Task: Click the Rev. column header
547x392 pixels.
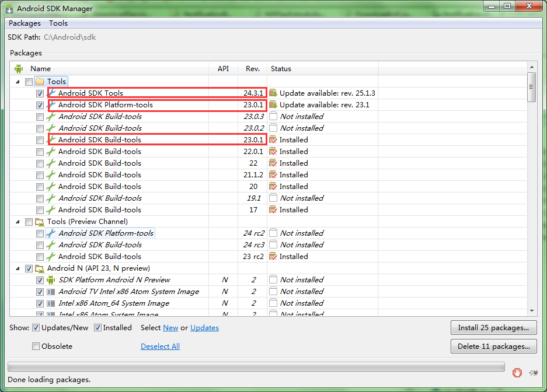Action: (x=253, y=69)
